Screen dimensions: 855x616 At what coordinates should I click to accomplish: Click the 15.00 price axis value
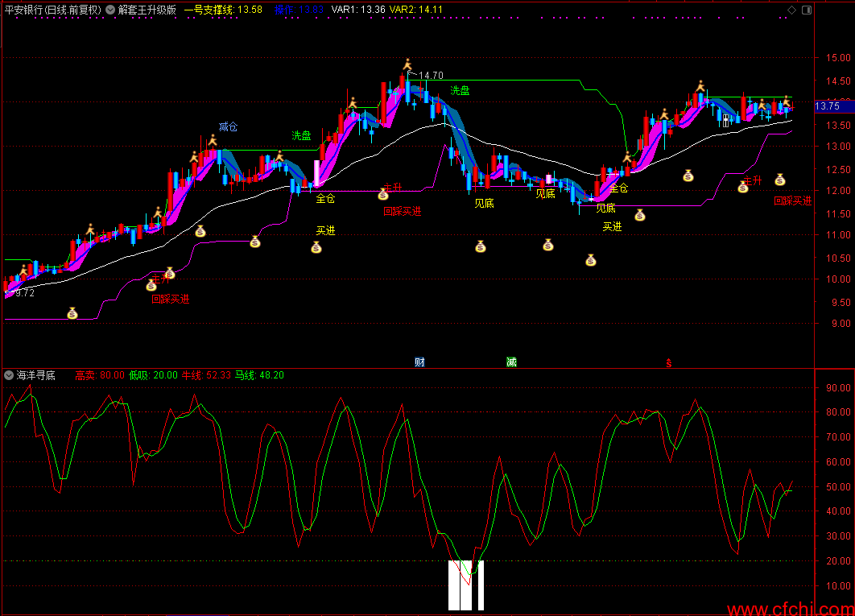[838, 58]
